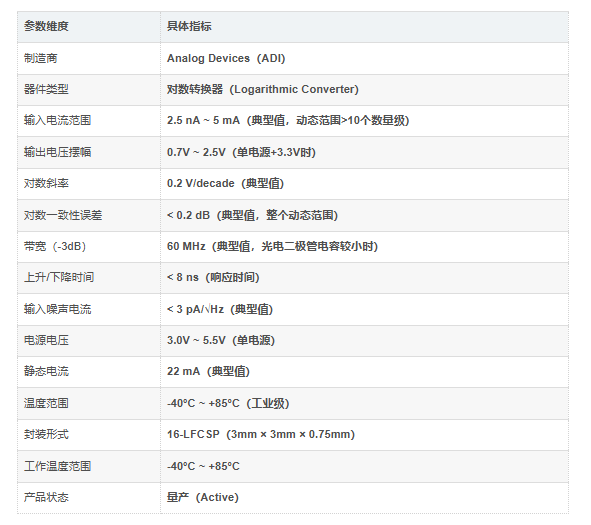Image resolution: width=591 pixels, height=525 pixels.
Task: Select the 封装形式 row label
Action: 46,434
